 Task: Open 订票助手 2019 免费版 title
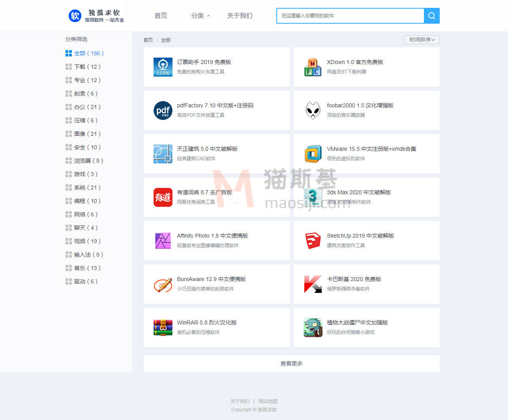coord(204,62)
